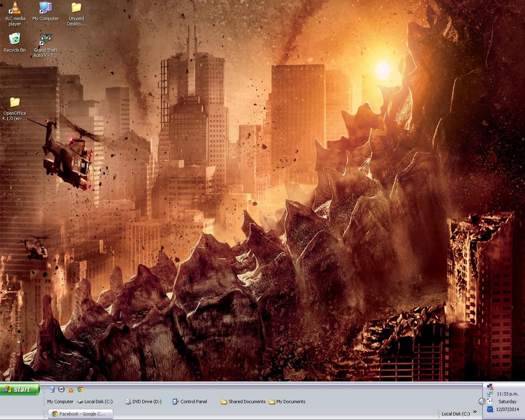
Task: Select the Unused Desktop folder icon
Action: tap(76, 14)
